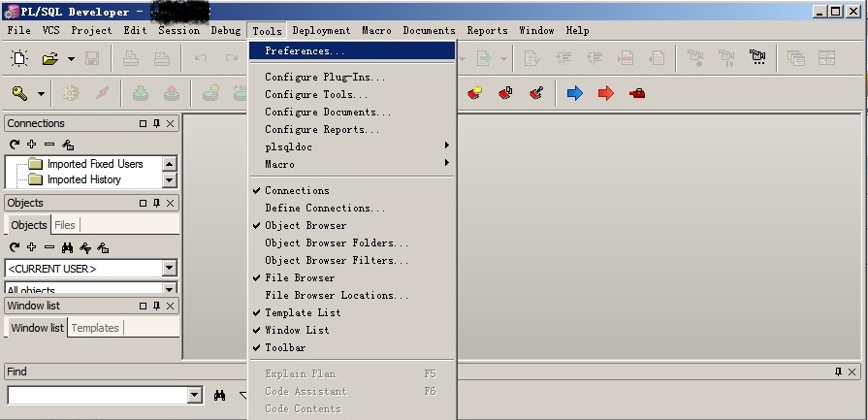The image size is (868, 420).
Task: Click the blue right arrow icon
Action: (x=575, y=93)
